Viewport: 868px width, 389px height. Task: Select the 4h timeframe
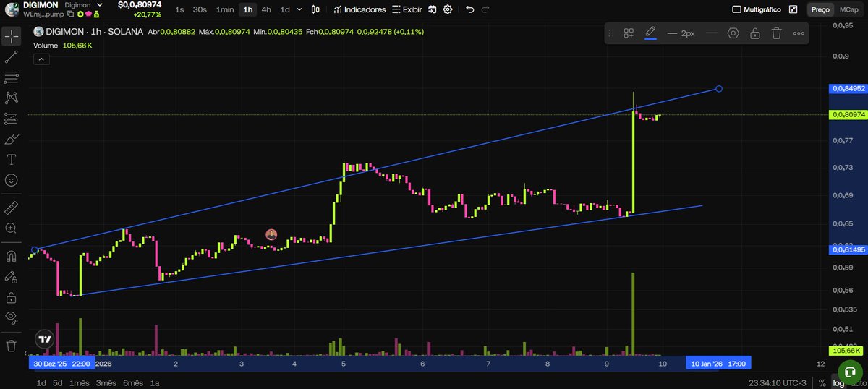tap(266, 9)
